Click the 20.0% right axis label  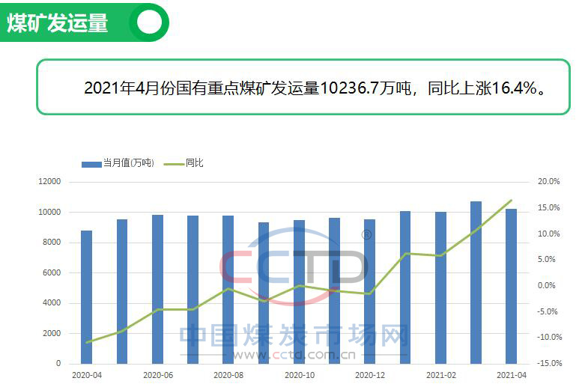click(549, 182)
